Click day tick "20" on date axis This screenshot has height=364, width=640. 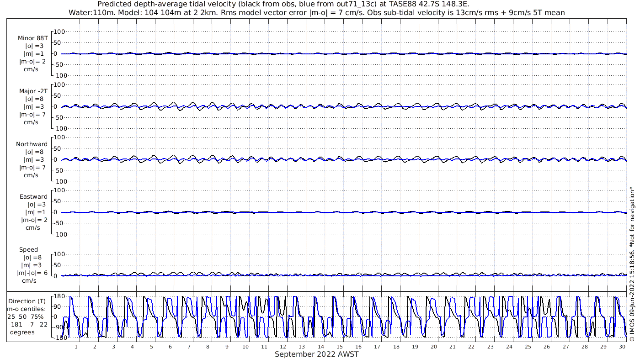[x=434, y=347]
